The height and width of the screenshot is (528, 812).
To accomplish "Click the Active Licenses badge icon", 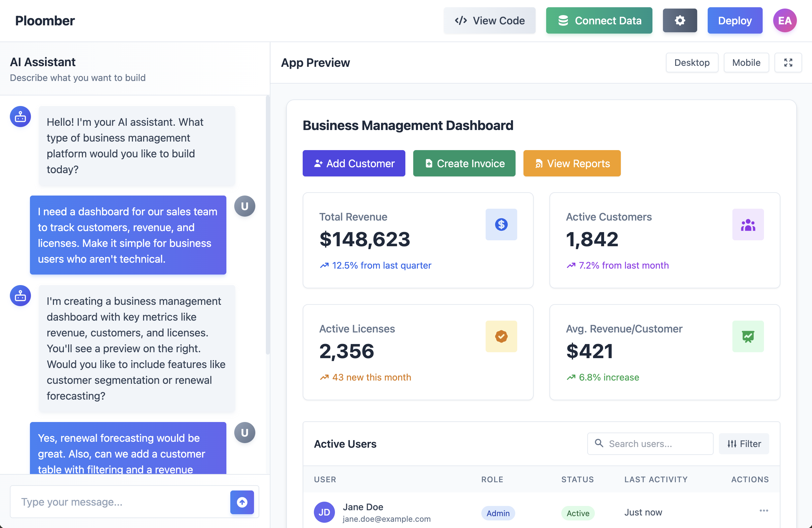I will [501, 336].
